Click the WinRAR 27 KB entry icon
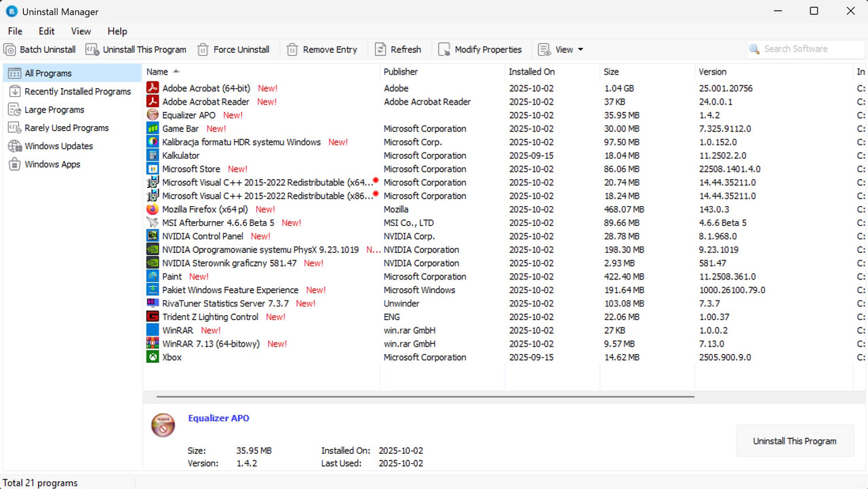Viewport: 868px width, 489px height. pos(152,330)
